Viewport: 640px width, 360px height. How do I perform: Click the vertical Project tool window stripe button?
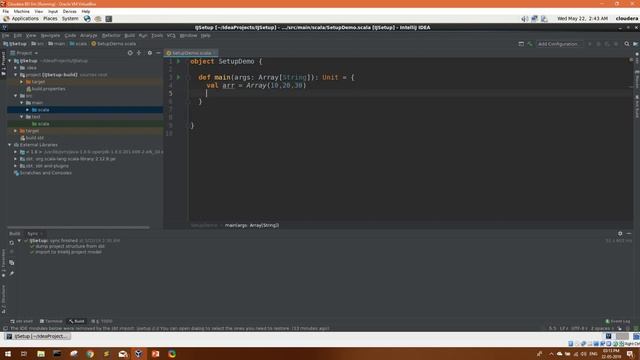(3, 64)
